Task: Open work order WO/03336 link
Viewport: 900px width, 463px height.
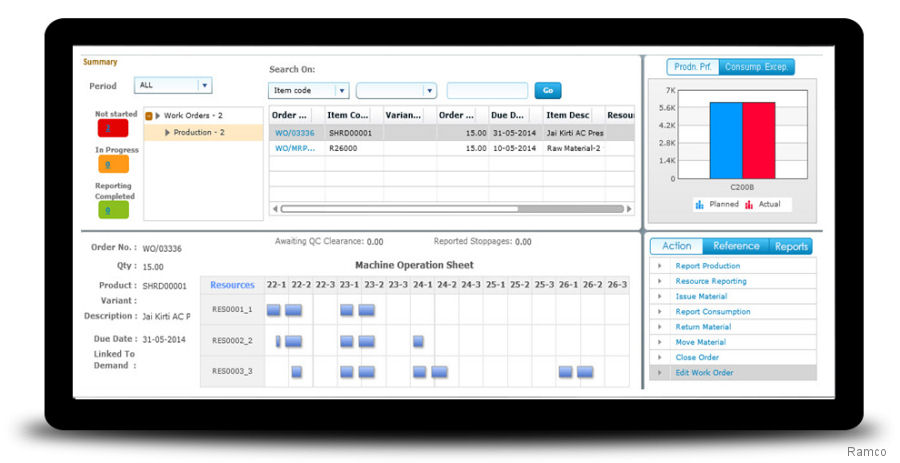Action: [x=294, y=133]
